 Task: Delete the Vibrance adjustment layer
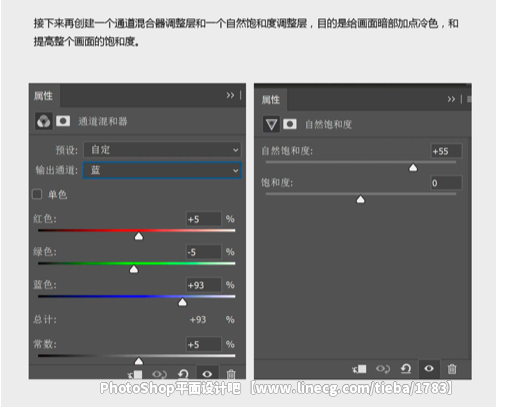point(452,369)
